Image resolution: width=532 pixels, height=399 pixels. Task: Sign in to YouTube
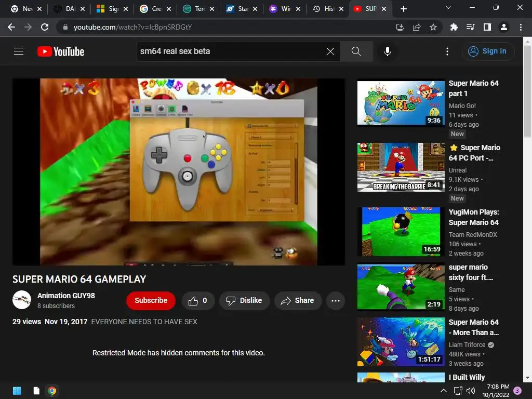coord(487,51)
